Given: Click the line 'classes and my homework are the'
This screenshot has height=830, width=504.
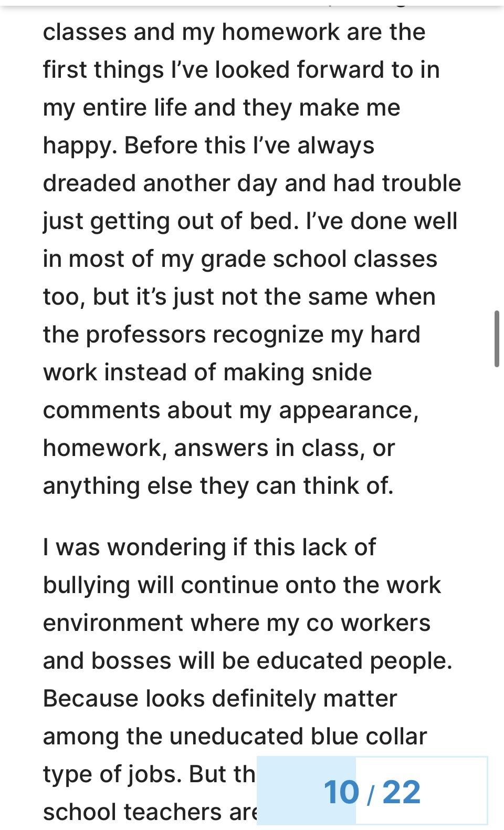Looking at the screenshot, I should coord(234,32).
